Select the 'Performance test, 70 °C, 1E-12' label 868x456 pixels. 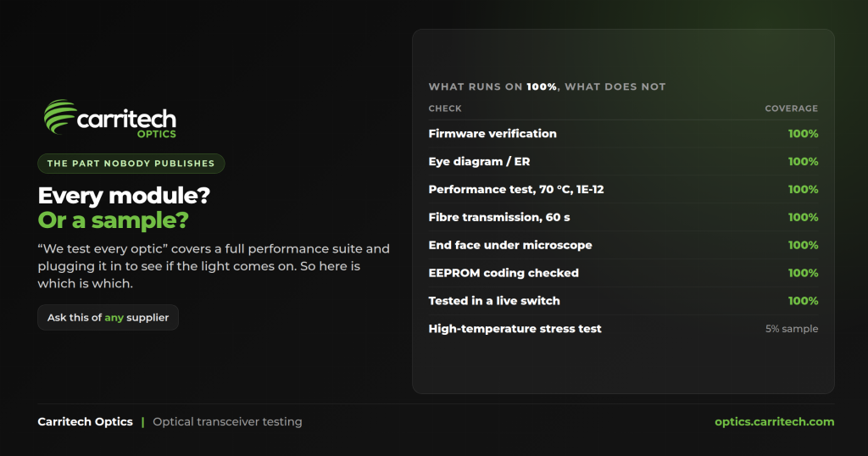516,189
